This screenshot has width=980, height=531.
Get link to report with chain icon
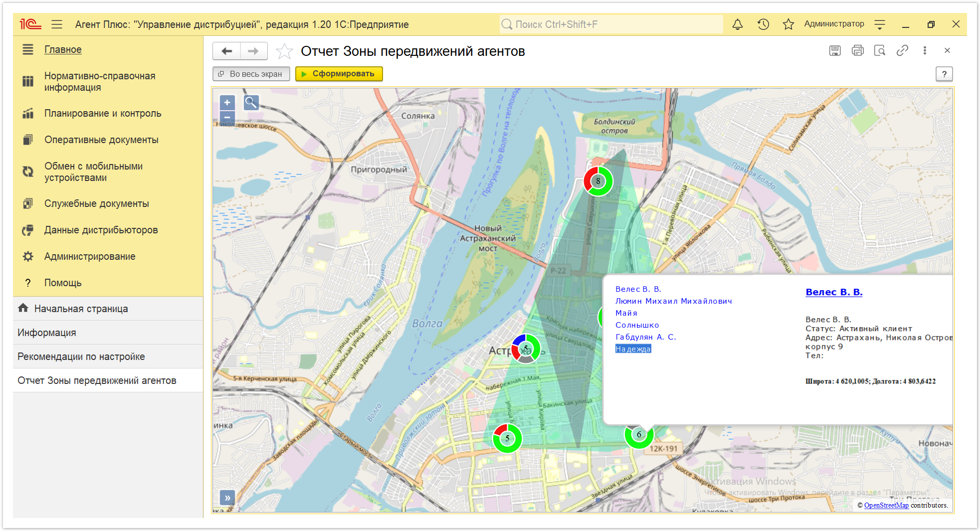click(x=902, y=50)
